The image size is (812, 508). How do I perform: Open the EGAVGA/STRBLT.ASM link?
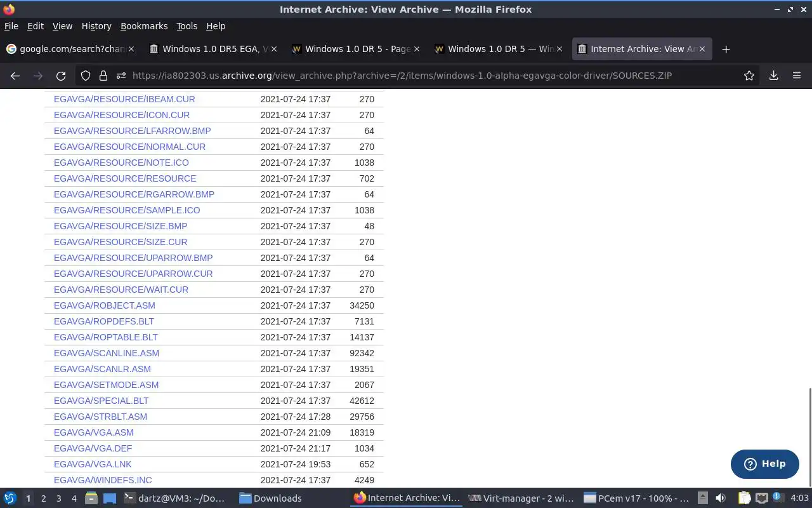(100, 417)
